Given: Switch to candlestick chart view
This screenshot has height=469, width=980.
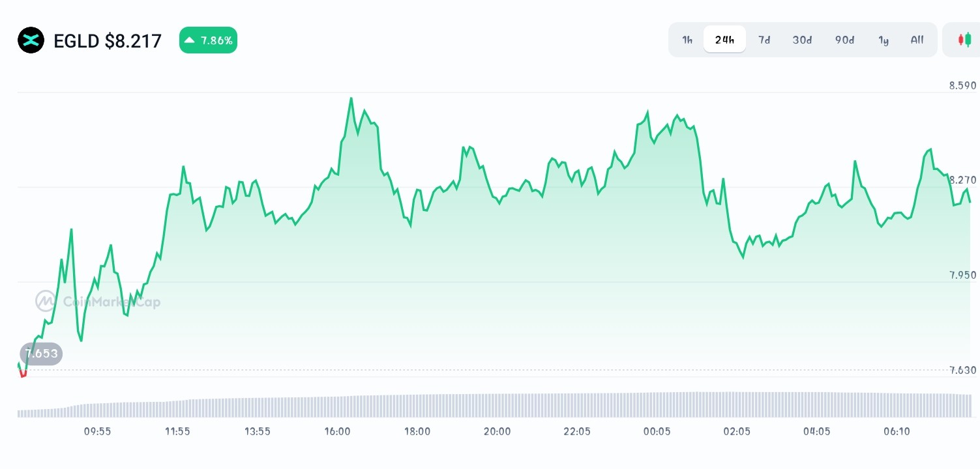Looking at the screenshot, I should point(964,40).
